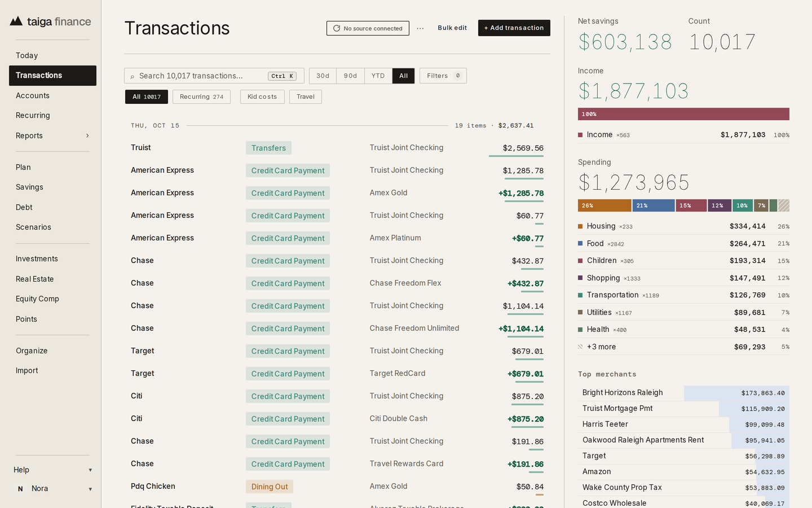Image resolution: width=812 pixels, height=508 pixels.
Task: Click the Transfers tag on Truist row
Action: coord(268,148)
